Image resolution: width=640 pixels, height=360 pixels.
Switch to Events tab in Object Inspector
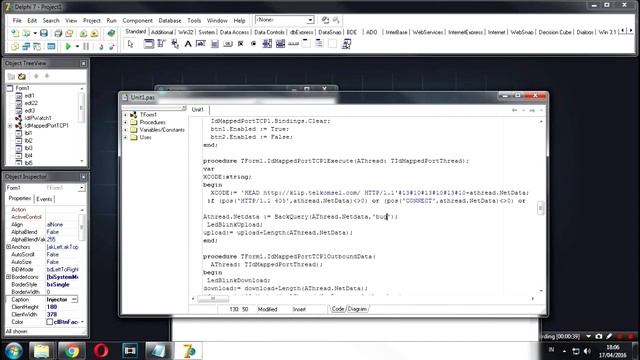tap(44, 199)
